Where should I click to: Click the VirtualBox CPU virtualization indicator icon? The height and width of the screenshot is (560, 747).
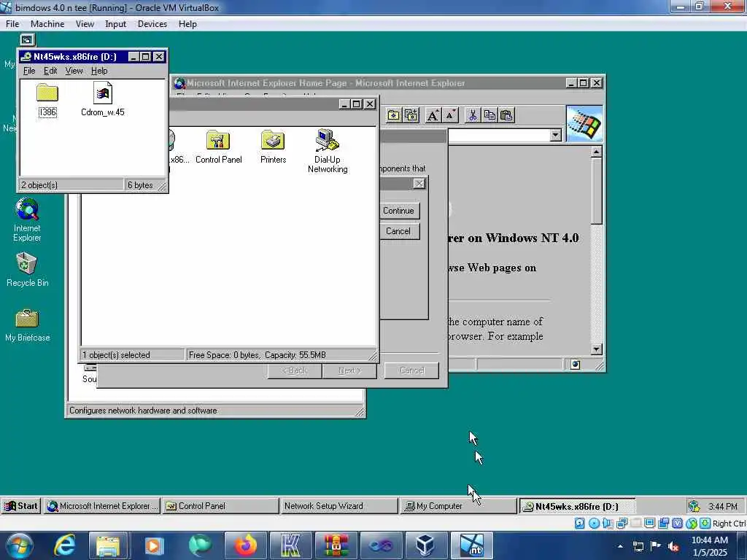pyautogui.click(x=677, y=524)
